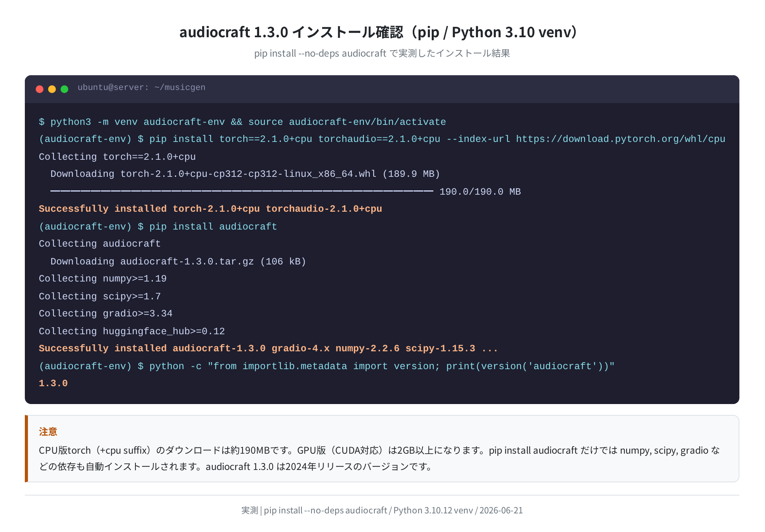Click the line Collecting gradio>=3.34
This screenshot has height=532, width=765.
click(x=106, y=314)
